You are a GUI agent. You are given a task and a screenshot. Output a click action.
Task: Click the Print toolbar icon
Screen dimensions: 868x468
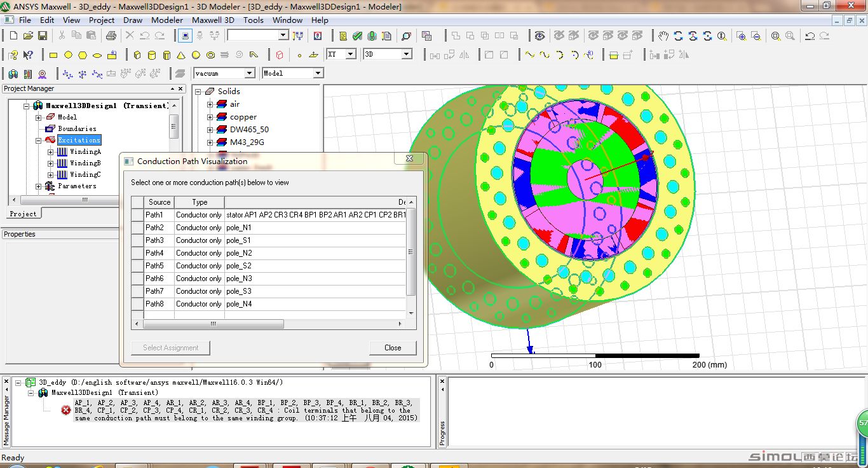click(x=111, y=36)
